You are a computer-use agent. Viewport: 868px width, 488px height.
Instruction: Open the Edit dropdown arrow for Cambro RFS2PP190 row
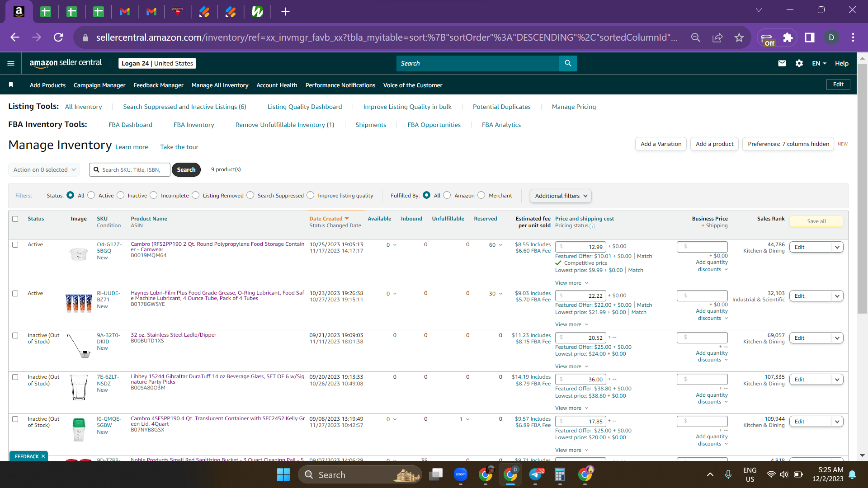(x=837, y=247)
